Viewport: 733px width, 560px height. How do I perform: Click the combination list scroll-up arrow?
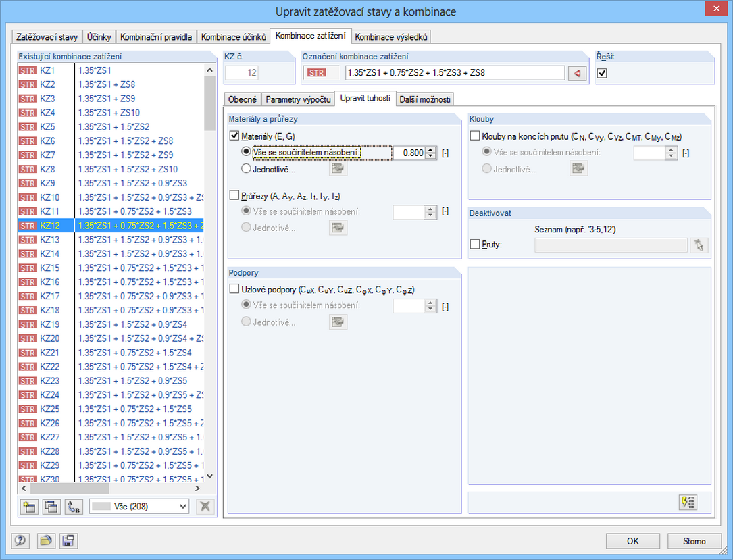(x=210, y=70)
